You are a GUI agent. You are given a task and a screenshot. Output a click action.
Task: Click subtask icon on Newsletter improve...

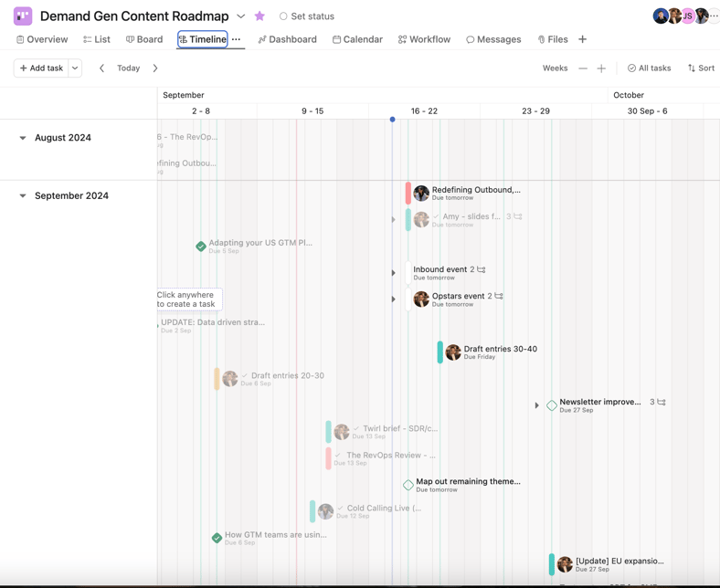click(662, 402)
